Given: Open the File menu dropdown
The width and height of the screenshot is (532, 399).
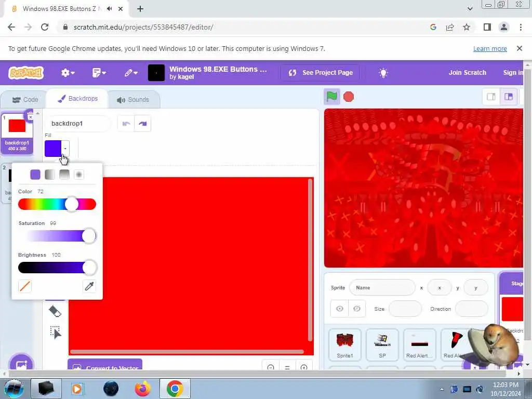Looking at the screenshot, I should click(99, 73).
